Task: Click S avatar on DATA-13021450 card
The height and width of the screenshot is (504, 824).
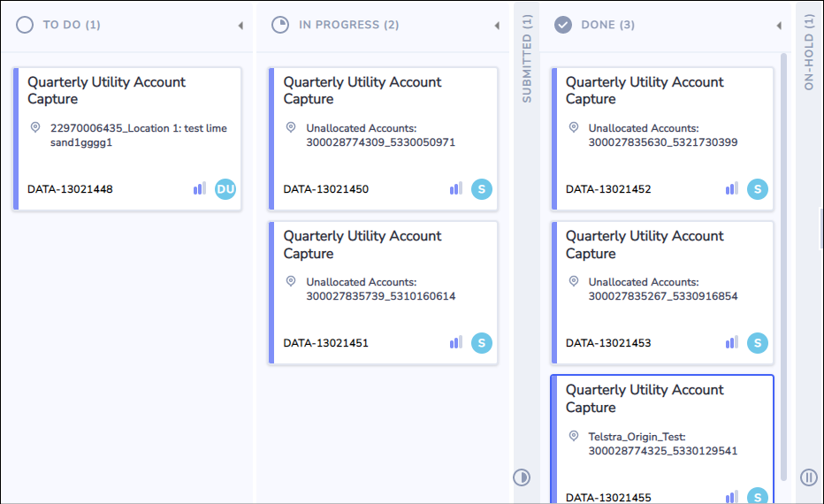Action: pos(481,189)
